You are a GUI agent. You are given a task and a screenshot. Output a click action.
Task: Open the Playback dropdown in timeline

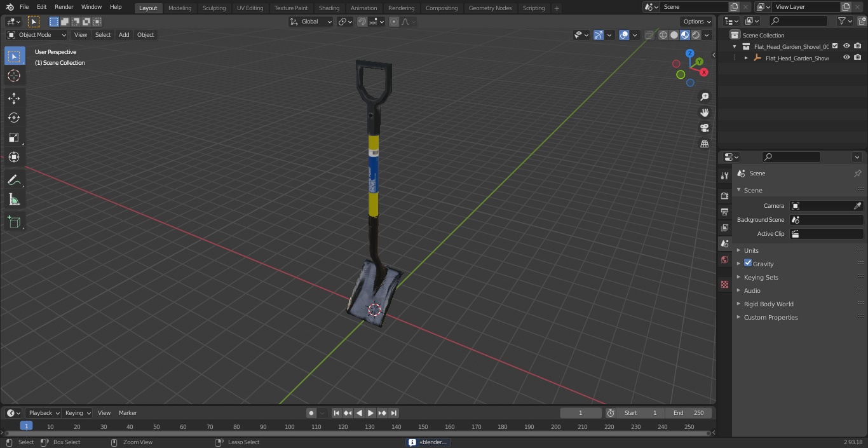point(44,413)
